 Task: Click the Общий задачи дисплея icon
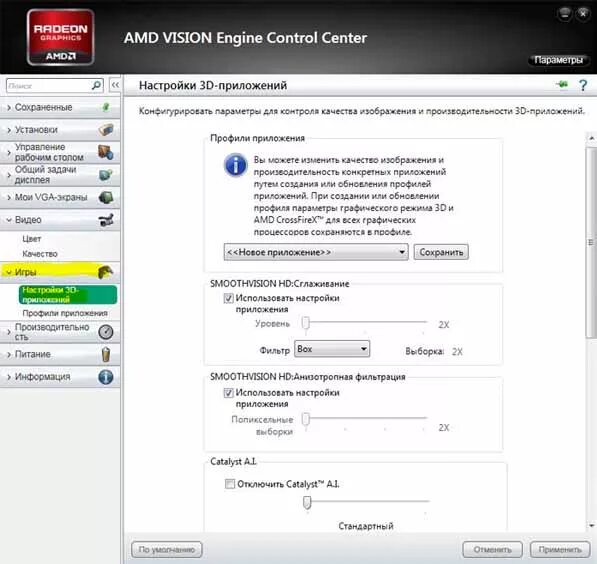(106, 174)
